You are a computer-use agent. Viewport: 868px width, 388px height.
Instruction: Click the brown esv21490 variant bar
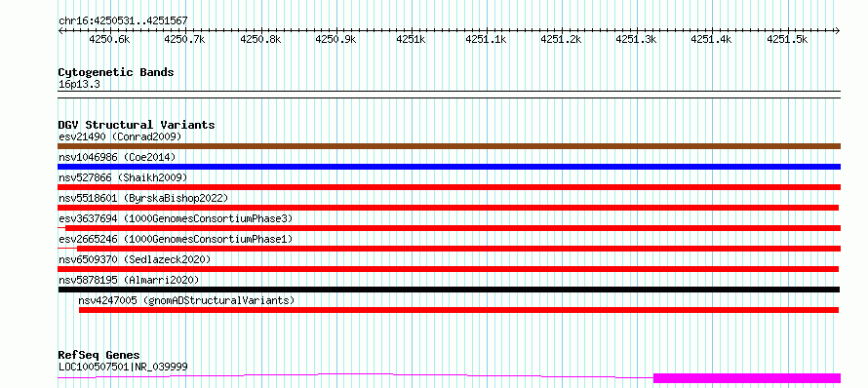click(449, 146)
